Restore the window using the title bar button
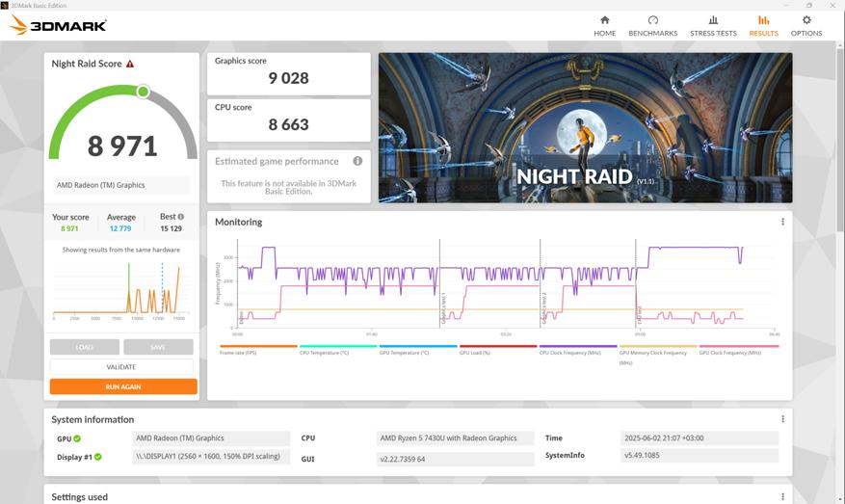 tap(809, 5)
